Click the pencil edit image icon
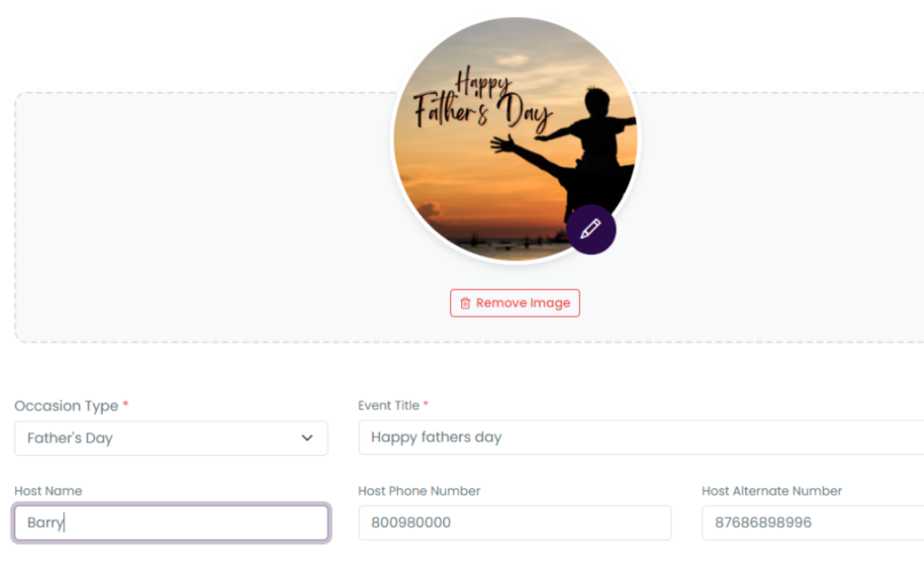Screen dimensions: 924x565 point(591,229)
